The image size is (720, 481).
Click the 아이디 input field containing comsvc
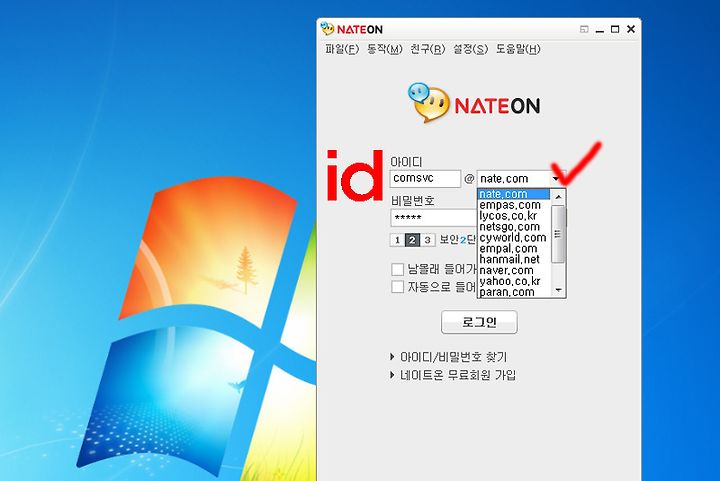[x=425, y=179]
